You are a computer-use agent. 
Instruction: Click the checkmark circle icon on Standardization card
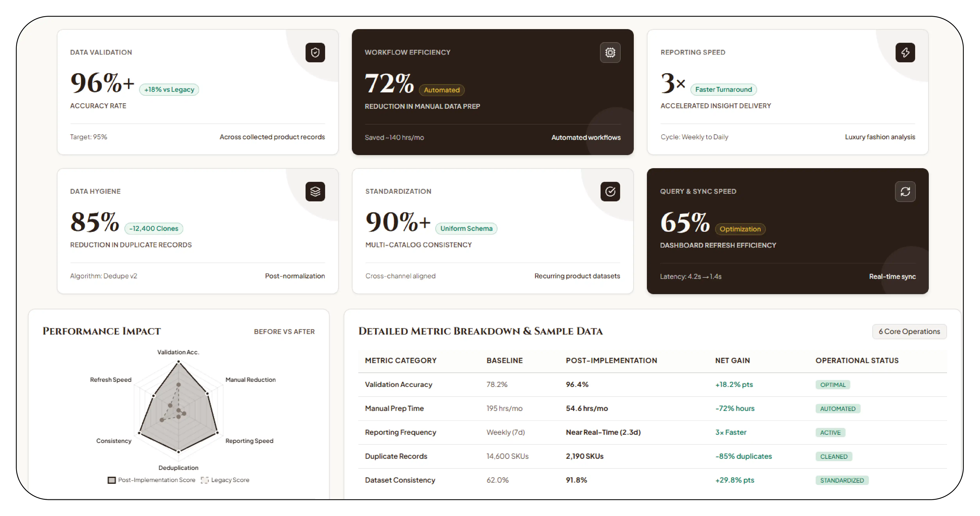tap(610, 191)
